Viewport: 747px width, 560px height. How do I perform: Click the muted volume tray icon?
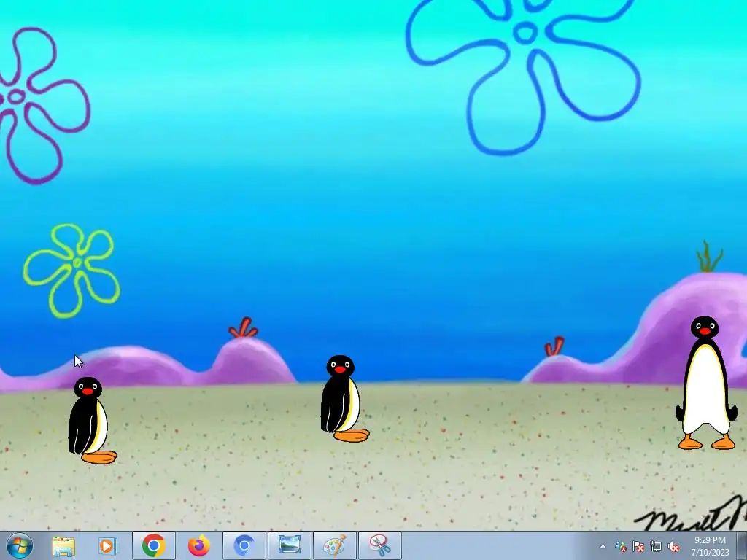[673, 547]
